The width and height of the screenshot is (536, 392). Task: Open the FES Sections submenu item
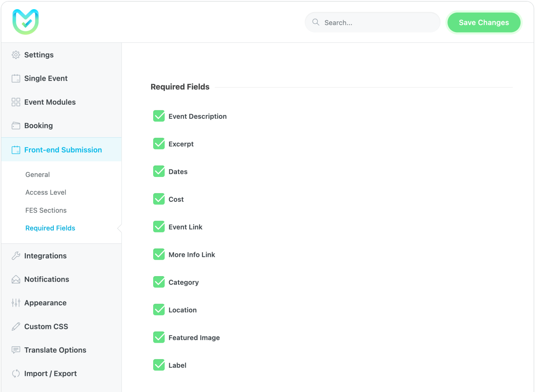(46, 210)
